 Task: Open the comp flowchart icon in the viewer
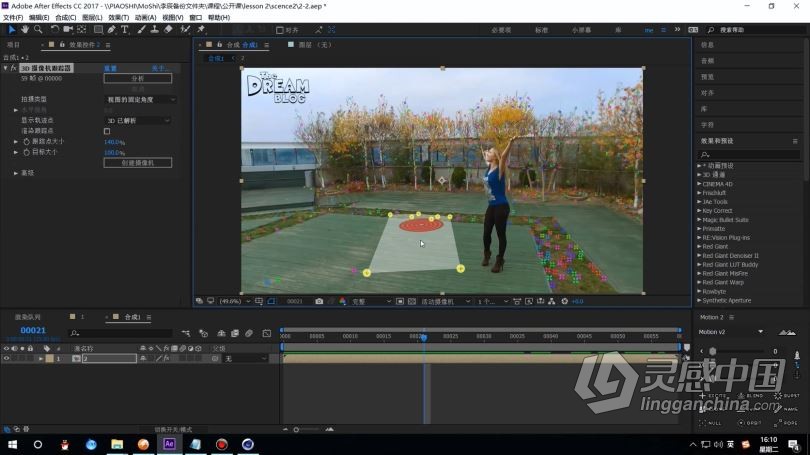click(x=552, y=301)
